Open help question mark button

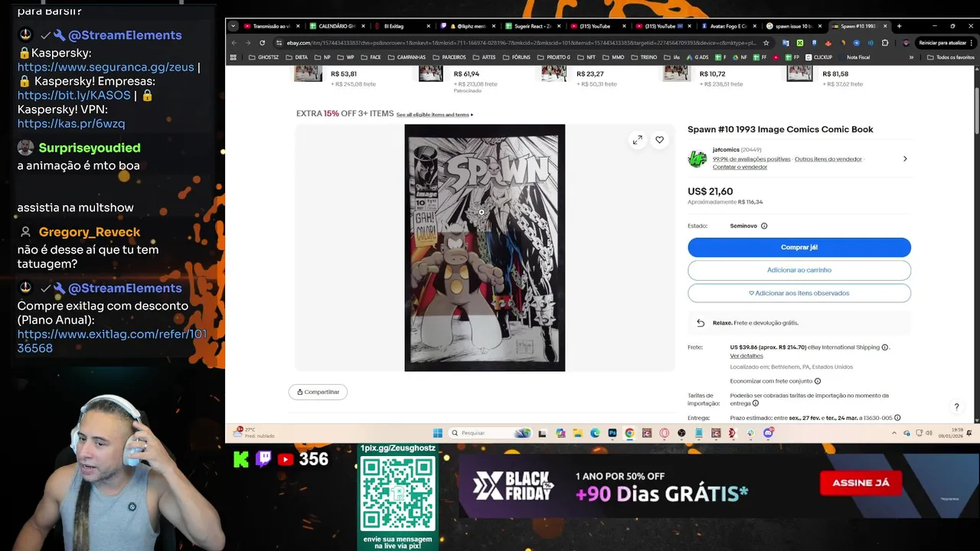pos(956,407)
